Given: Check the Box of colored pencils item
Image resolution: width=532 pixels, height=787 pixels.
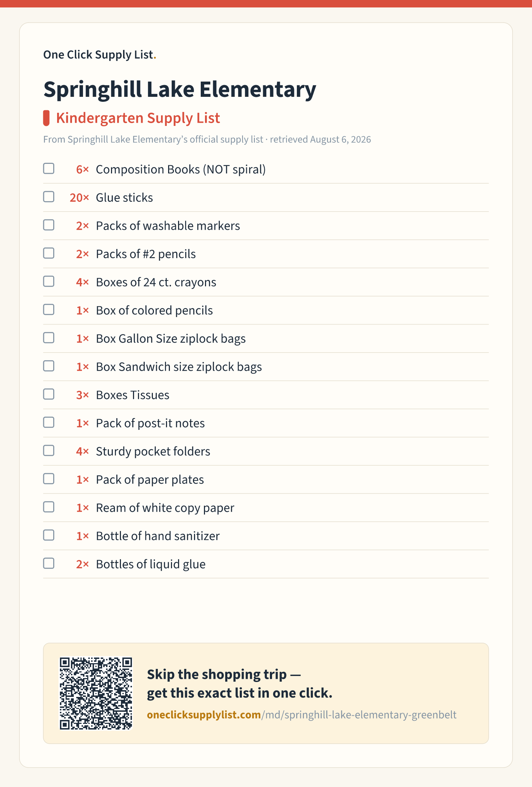Looking at the screenshot, I should 49,310.
